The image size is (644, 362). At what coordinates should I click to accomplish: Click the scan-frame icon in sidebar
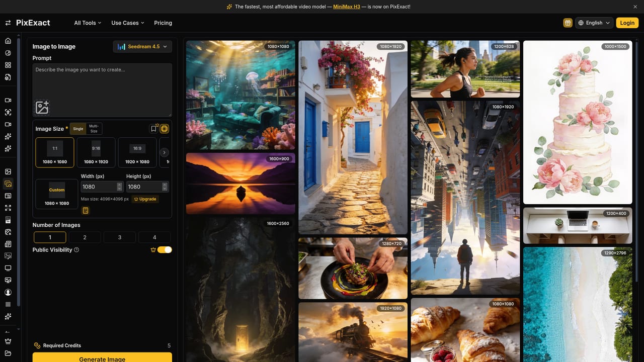[x=8, y=112]
